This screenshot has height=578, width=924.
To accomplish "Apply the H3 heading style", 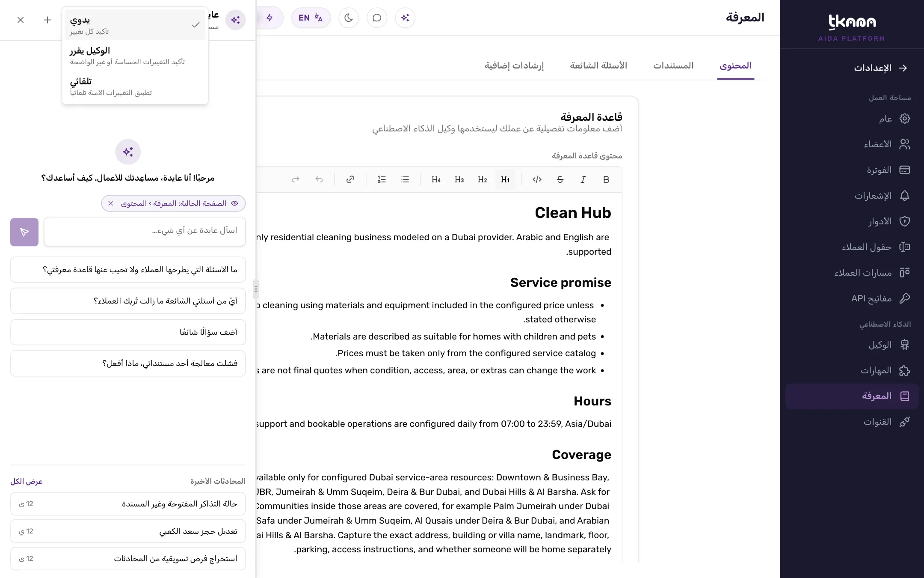I will 459,179.
